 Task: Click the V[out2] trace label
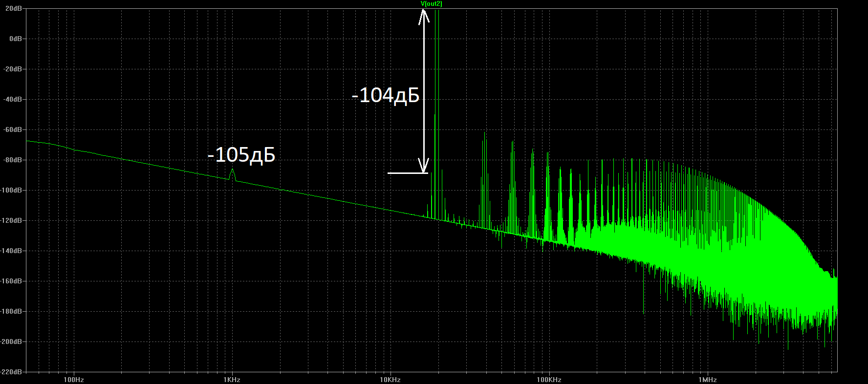click(x=432, y=4)
